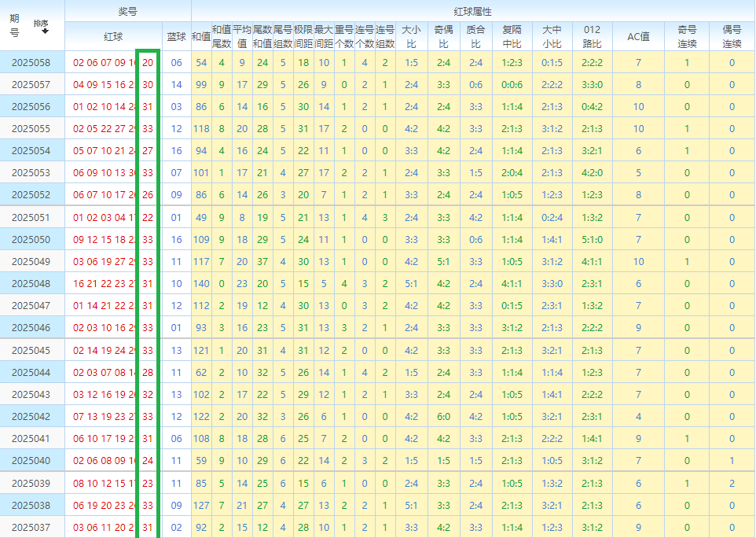This screenshot has height=538, width=756.
Task: Click the 复隔中比 column header
Action: click(512, 36)
